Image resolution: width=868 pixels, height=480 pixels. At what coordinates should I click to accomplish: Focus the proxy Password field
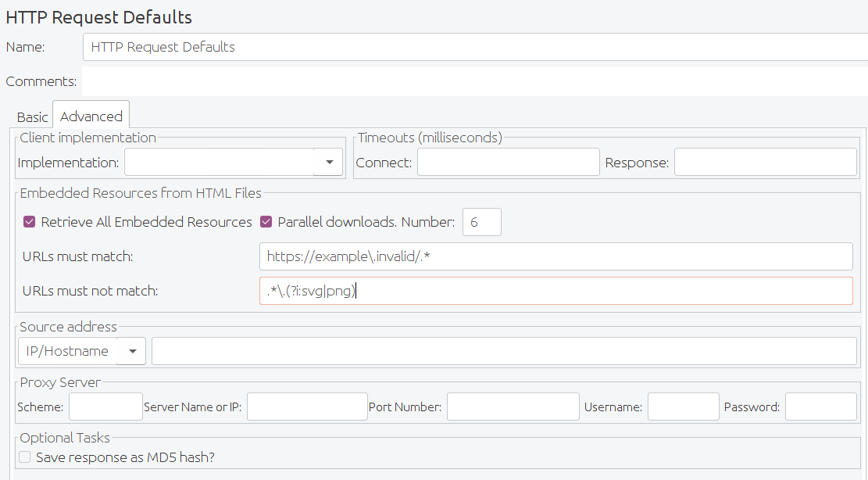[x=820, y=406]
